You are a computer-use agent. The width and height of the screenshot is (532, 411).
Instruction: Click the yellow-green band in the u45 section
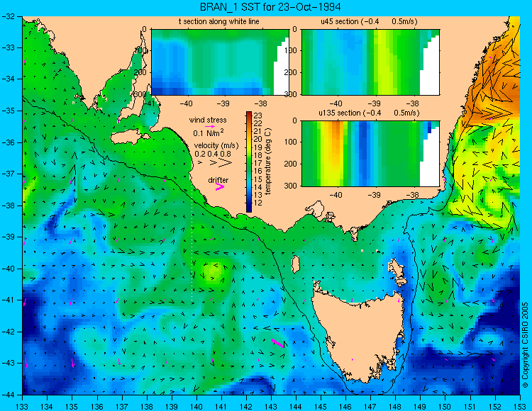click(382, 62)
